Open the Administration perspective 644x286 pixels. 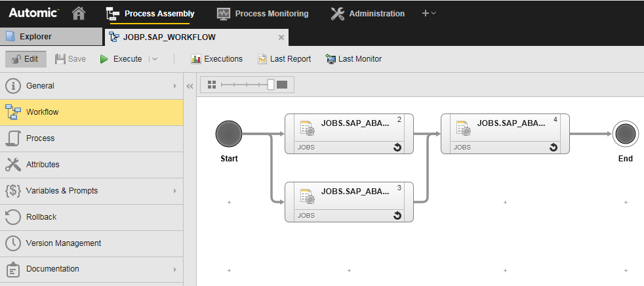tap(368, 13)
